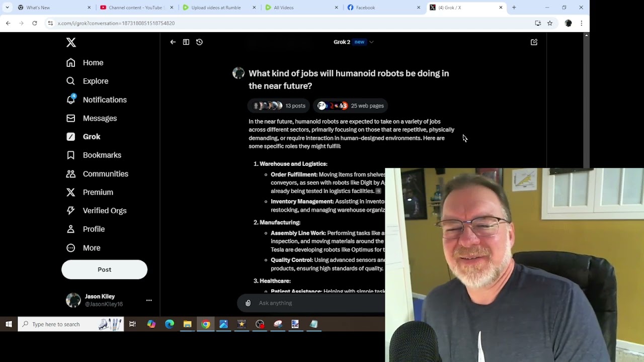Expand the More menu in sidebar

tap(83, 248)
